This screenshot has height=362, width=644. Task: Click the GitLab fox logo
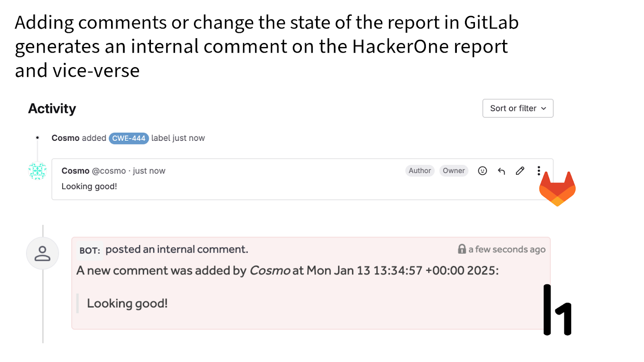(x=557, y=188)
